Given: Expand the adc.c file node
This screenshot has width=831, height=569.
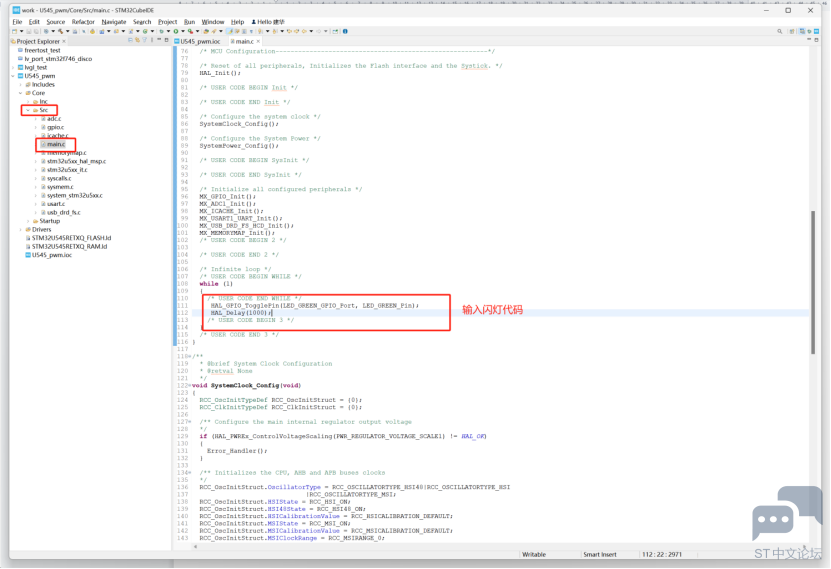Looking at the screenshot, I should click(x=36, y=119).
